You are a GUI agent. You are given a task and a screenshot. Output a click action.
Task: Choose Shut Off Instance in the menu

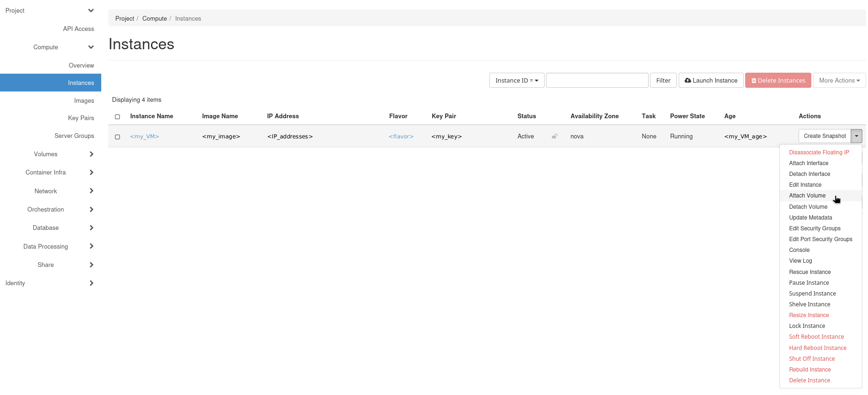click(812, 359)
